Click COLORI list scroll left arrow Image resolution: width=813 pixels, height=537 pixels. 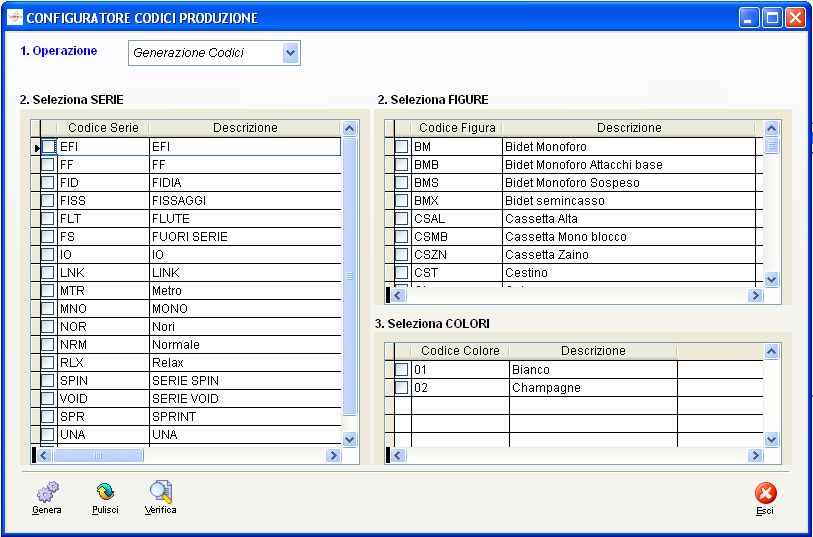398,456
